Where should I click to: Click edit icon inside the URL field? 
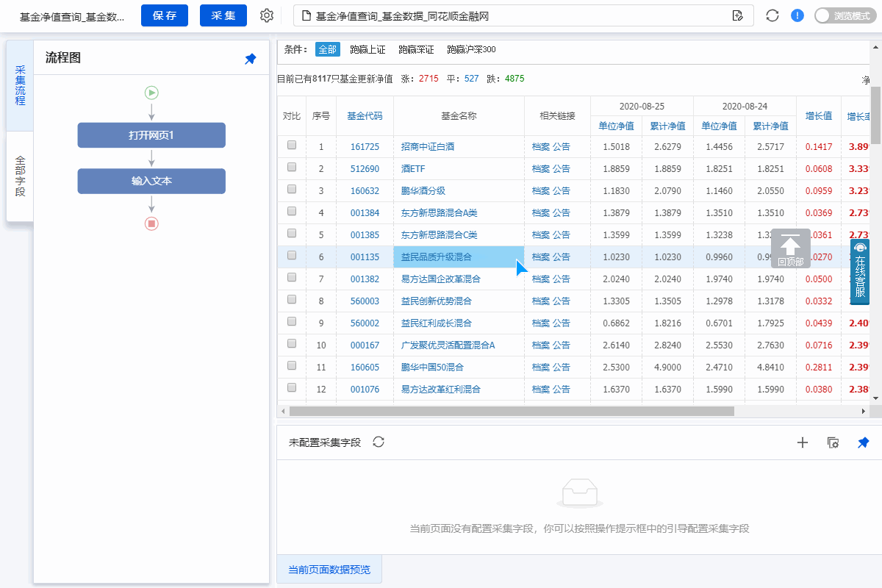(737, 15)
